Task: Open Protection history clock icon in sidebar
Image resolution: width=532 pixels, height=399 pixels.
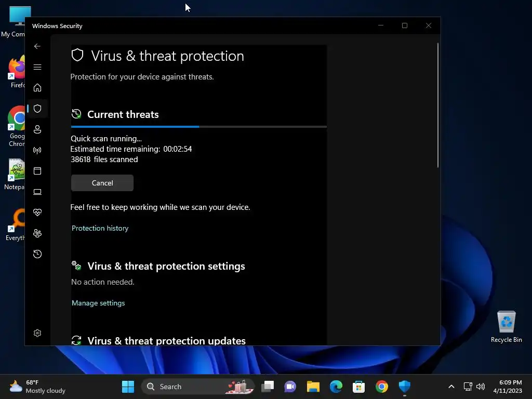Action: click(x=37, y=254)
